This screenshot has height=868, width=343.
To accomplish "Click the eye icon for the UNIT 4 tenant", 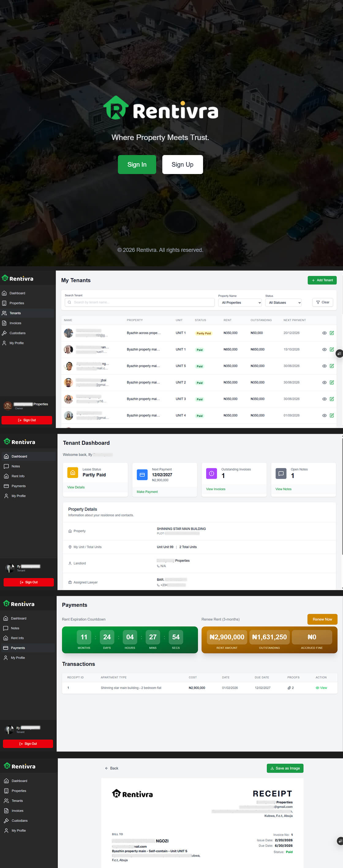I will click(324, 415).
